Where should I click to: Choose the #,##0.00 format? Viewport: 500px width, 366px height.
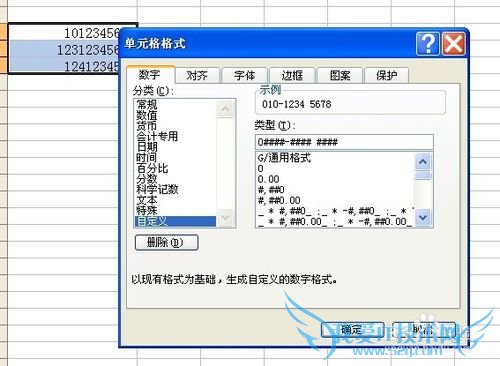click(279, 200)
